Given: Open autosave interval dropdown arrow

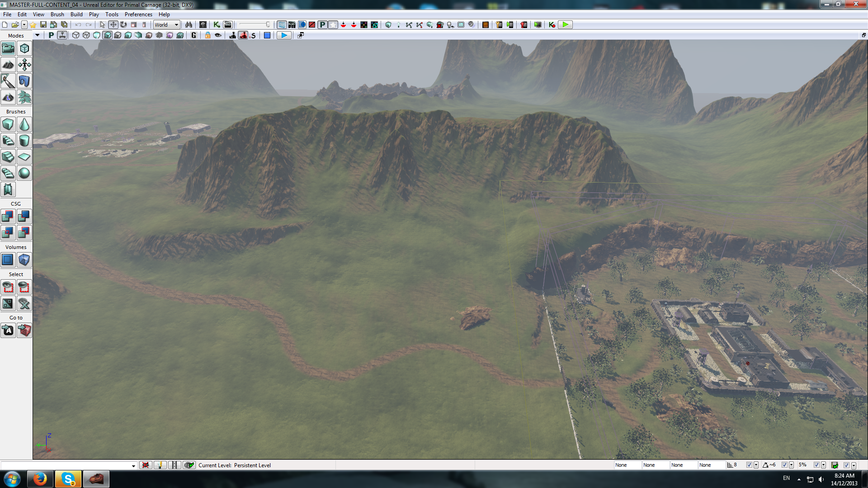Looking at the screenshot, I should point(854,465).
